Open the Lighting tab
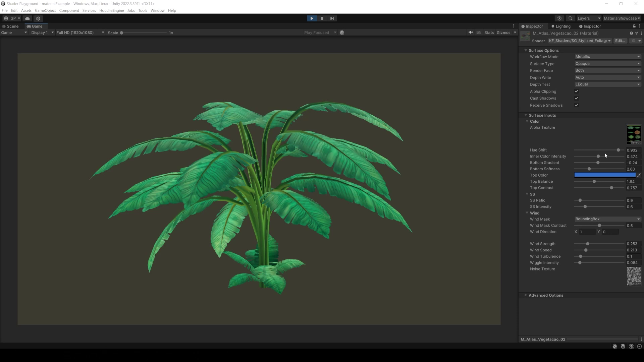This screenshot has width=644, height=362. (561, 26)
